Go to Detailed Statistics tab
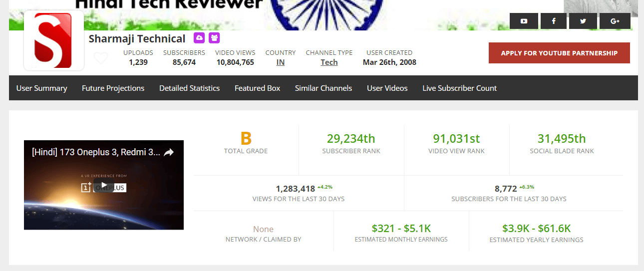 click(x=189, y=88)
